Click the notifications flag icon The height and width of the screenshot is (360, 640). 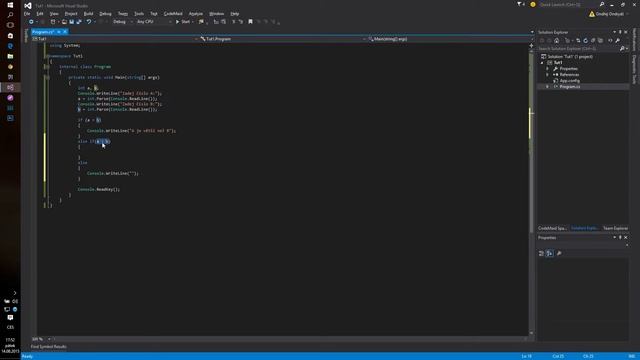tap(520, 4)
